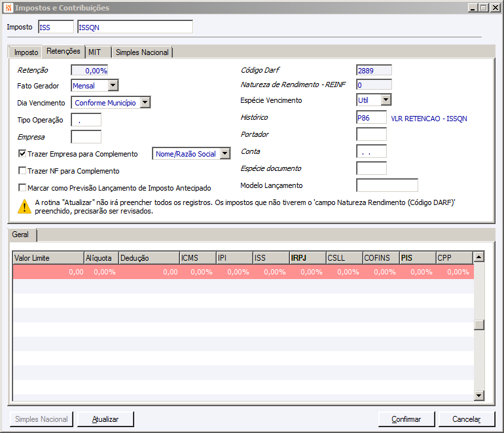Switch to the Imposto tab
The image size is (504, 433).
tap(26, 52)
